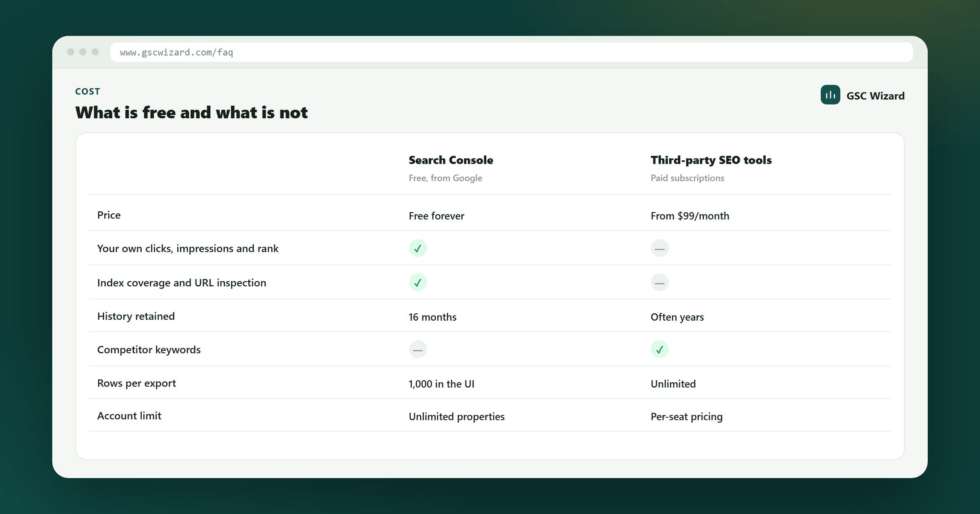Click the '1,000 in the UI' cell
Screen dimensions: 980x514
pyautogui.click(x=441, y=384)
